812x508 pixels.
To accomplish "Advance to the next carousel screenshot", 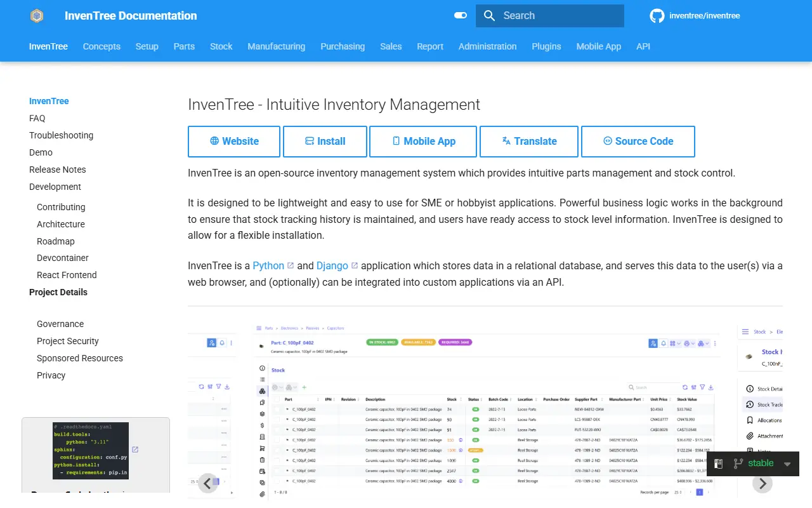I will (x=763, y=483).
